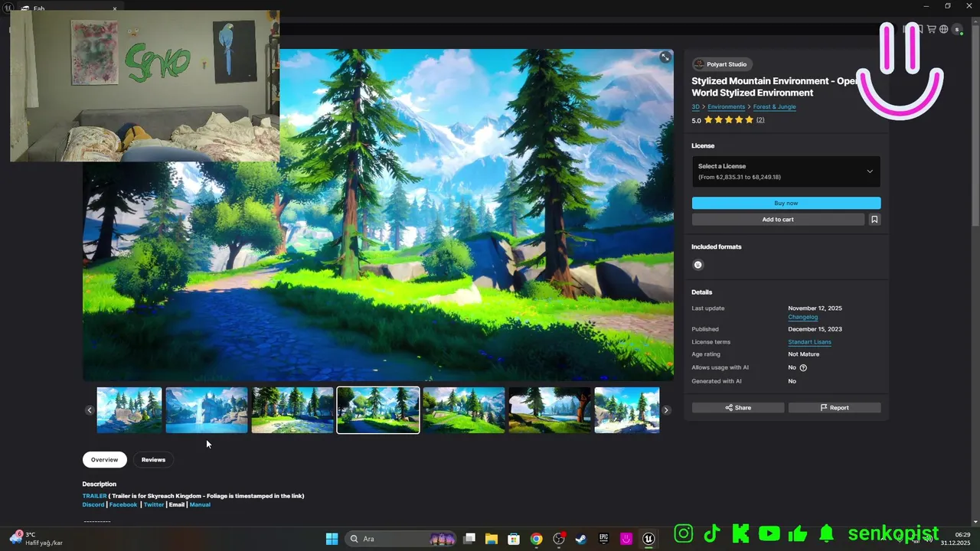Open the Facebook link in description
The width and height of the screenshot is (980, 551).
pos(123,505)
